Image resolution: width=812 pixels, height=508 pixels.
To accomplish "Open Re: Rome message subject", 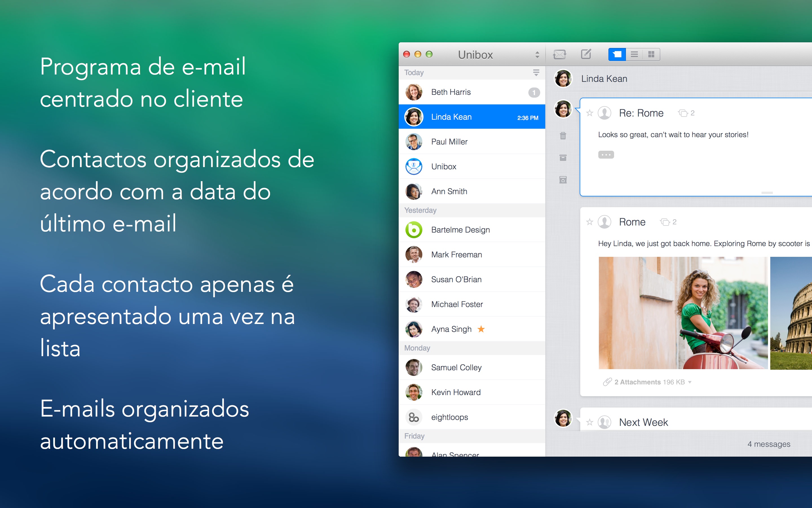I will tap(641, 113).
